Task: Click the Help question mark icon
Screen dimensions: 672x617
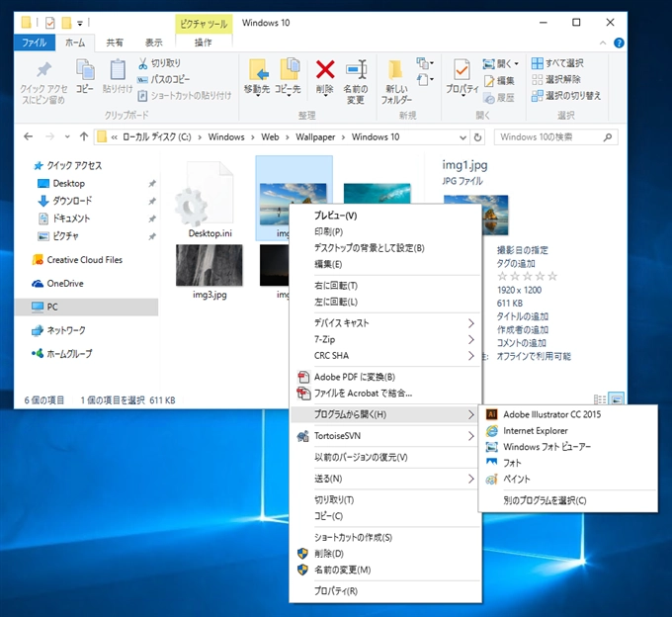Action: click(619, 43)
